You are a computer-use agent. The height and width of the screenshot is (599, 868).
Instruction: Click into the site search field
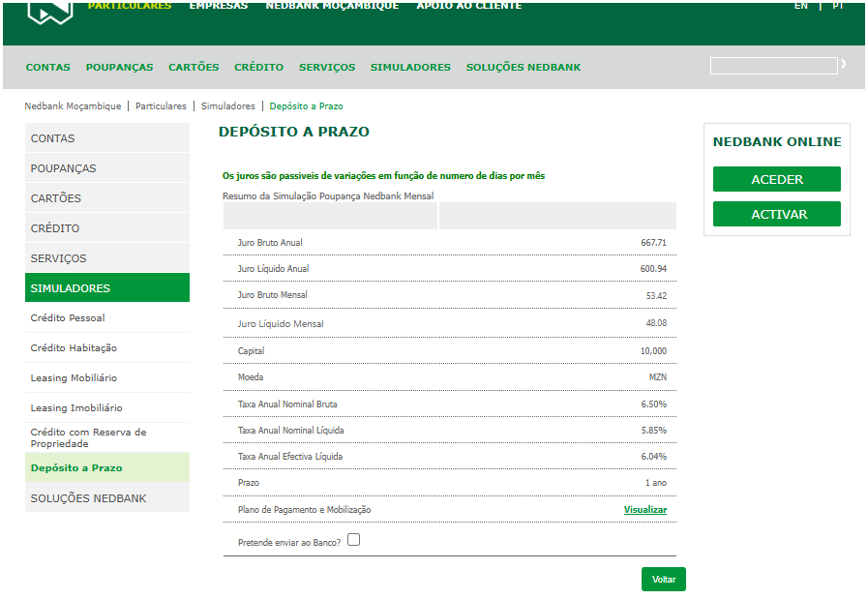point(774,66)
